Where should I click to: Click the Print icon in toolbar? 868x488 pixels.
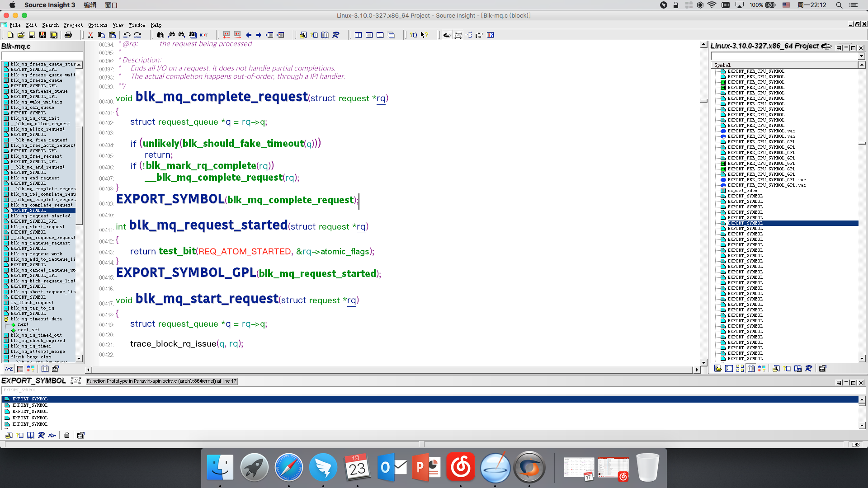pos(68,35)
